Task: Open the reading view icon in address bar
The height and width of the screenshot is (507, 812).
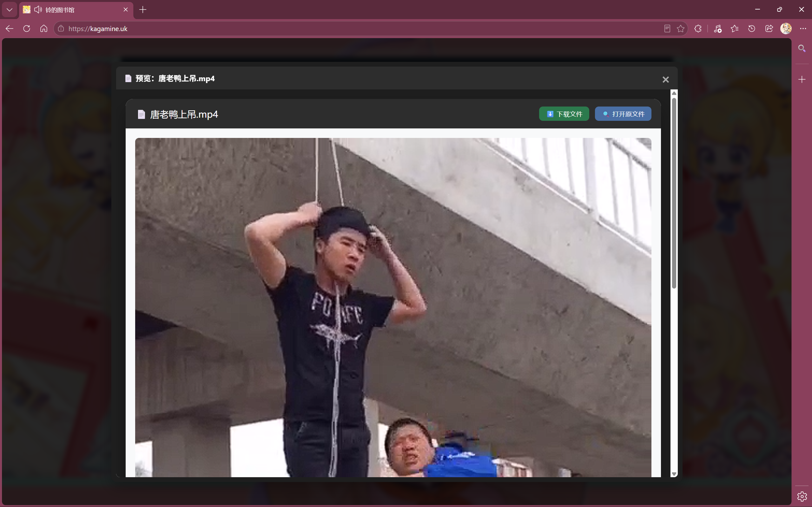Action: pos(667,29)
